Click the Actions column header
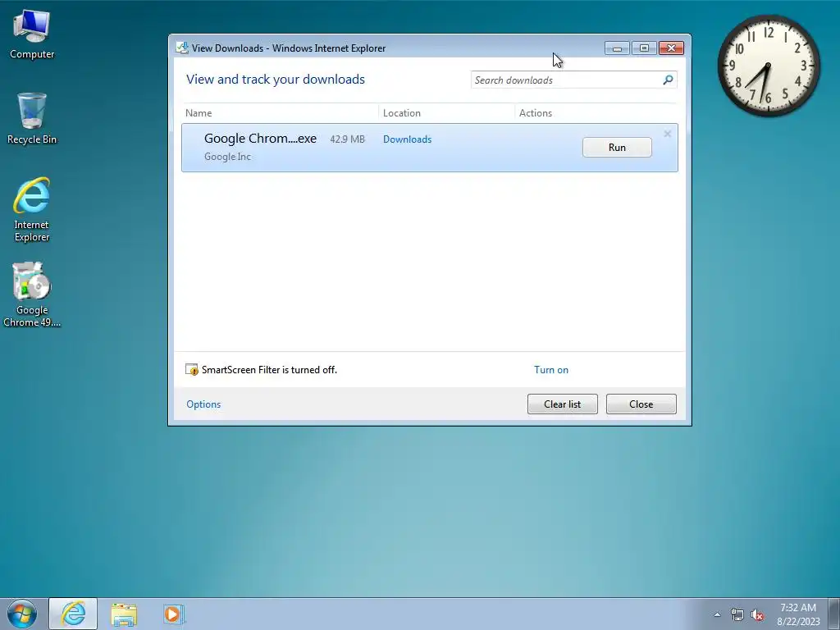This screenshot has width=840, height=630. pos(536,113)
